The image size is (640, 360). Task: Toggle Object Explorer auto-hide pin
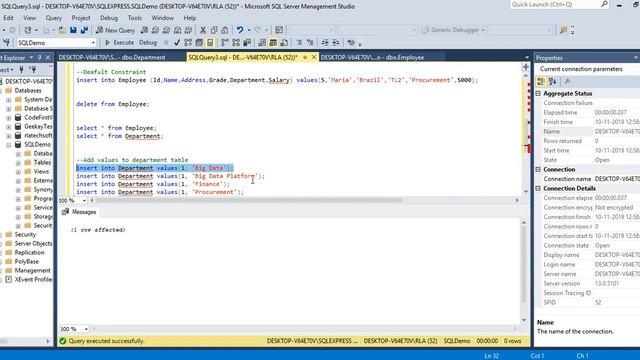(40, 58)
